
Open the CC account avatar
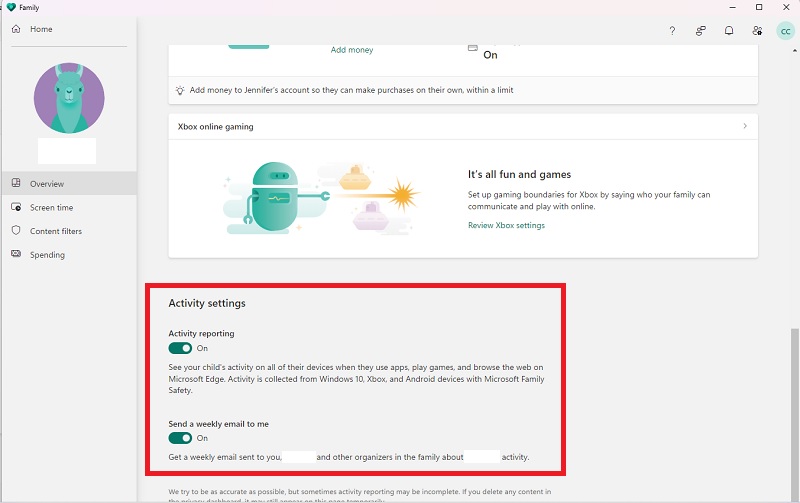pos(785,31)
